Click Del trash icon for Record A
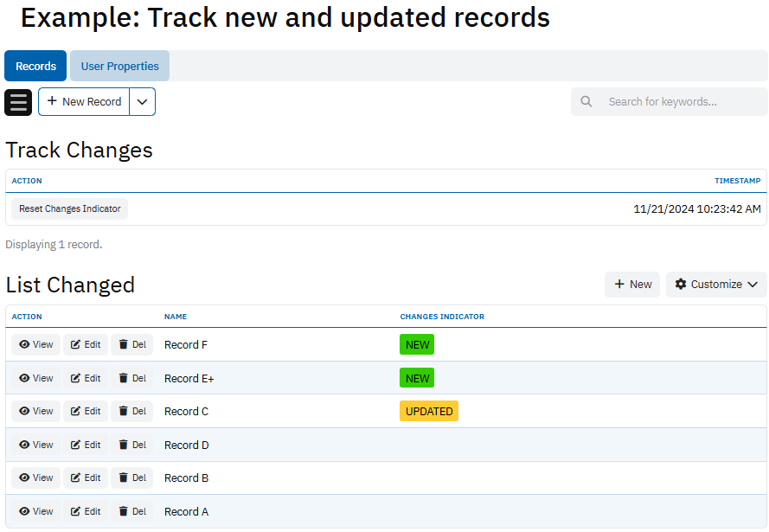 123,511
